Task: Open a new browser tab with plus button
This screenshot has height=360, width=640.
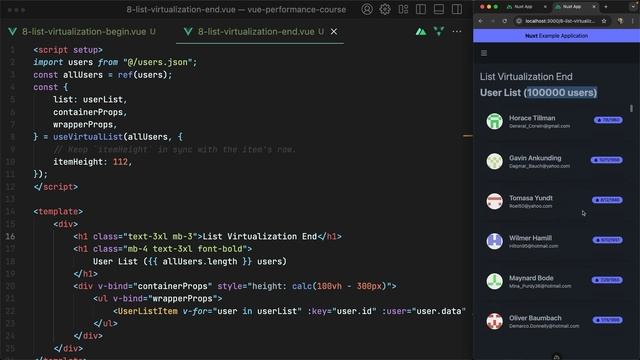Action: [x=606, y=7]
